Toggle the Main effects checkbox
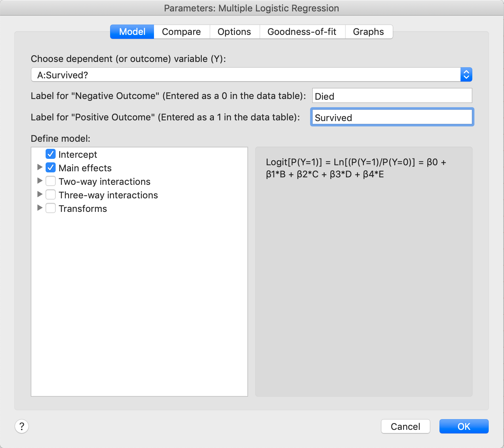Image resolution: width=504 pixels, height=448 pixels. (51, 168)
